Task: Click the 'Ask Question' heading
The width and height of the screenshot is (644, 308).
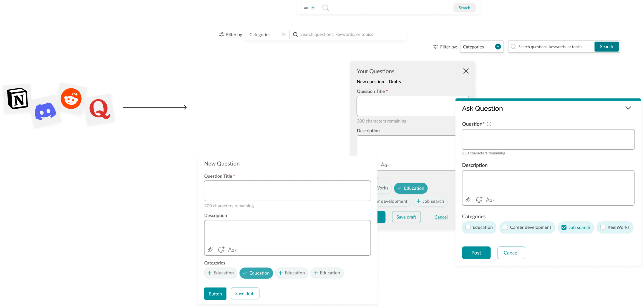Action: pos(482,108)
